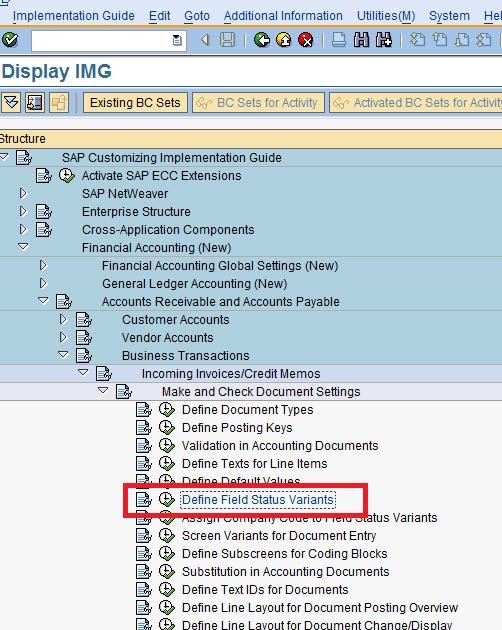502x630 pixels.
Task: Select Screen Variants for Document Entry
Action: click(279, 536)
